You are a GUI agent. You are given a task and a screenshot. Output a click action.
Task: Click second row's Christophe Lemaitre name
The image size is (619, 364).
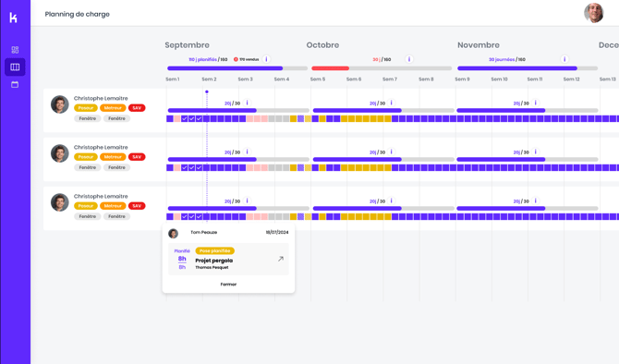(x=101, y=147)
